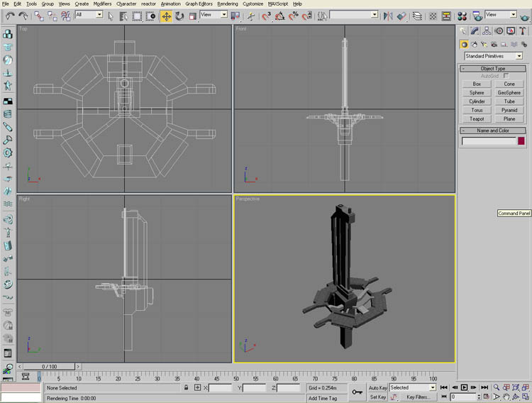Switch to the Modify panel tab
Screen dimensions: 532x403
[475, 31]
